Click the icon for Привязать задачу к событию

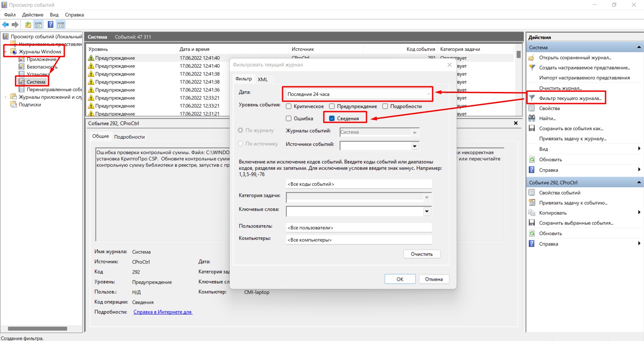[x=532, y=202]
